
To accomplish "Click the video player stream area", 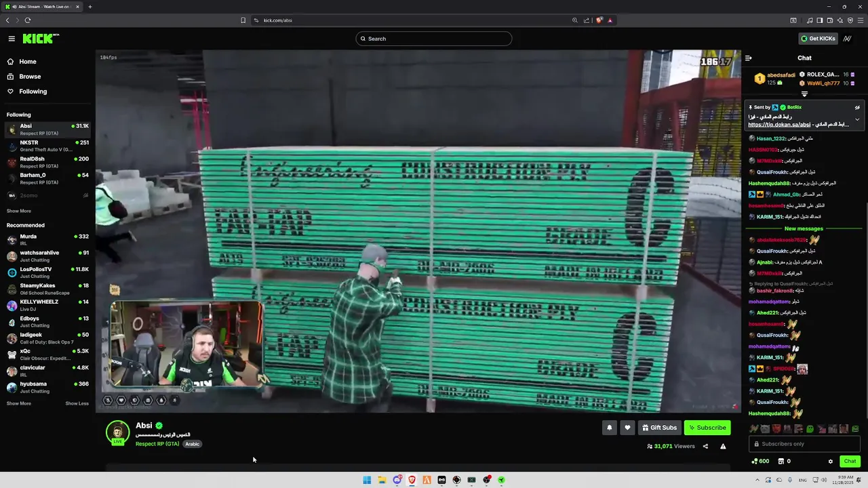I will point(418,230).
